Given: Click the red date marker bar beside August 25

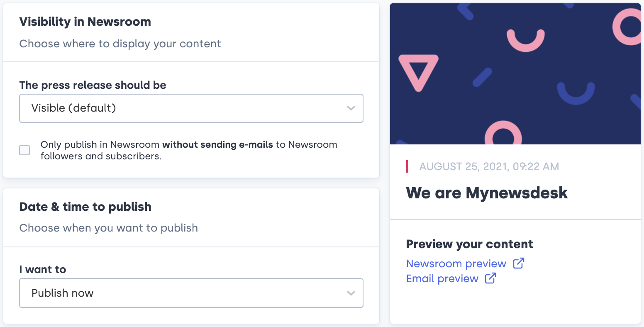Looking at the screenshot, I should 407,166.
